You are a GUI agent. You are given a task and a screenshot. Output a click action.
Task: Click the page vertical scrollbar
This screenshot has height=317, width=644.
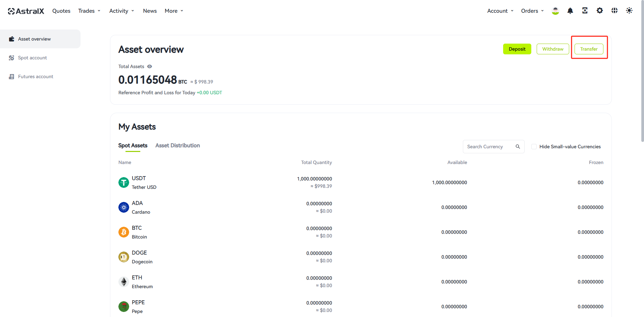[x=642, y=71]
